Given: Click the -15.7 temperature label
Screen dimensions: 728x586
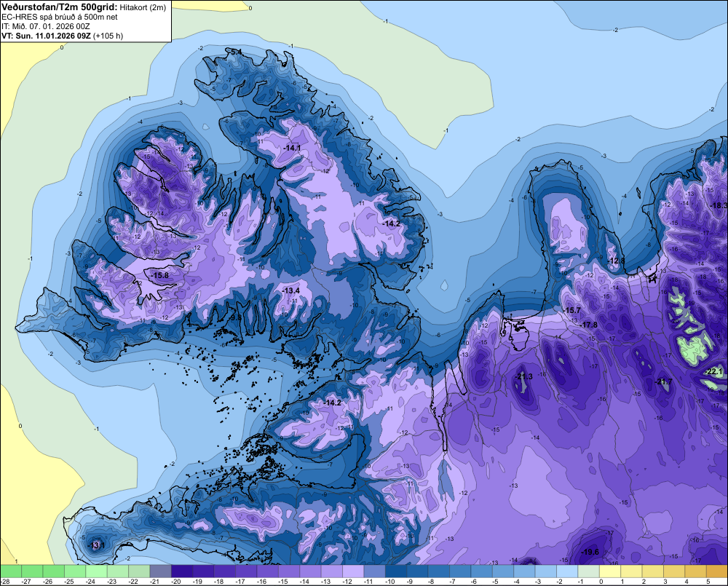Looking at the screenshot, I should (572, 310).
